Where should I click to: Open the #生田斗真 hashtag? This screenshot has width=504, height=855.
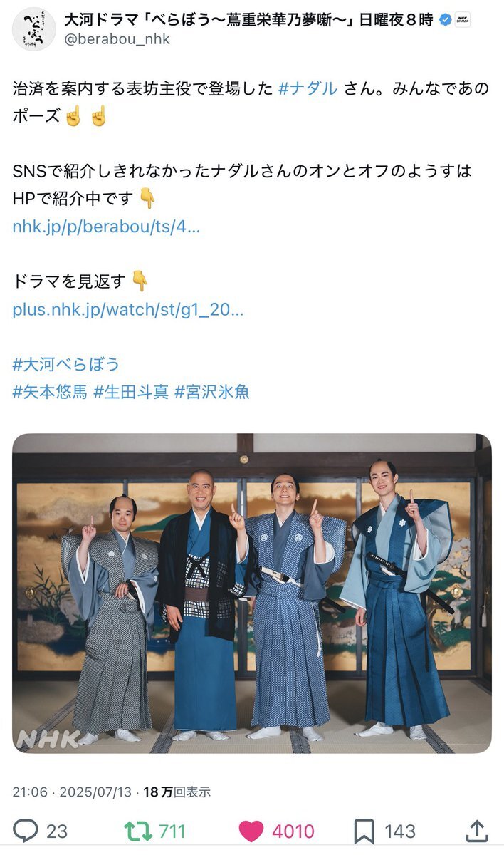pyautogui.click(x=131, y=392)
